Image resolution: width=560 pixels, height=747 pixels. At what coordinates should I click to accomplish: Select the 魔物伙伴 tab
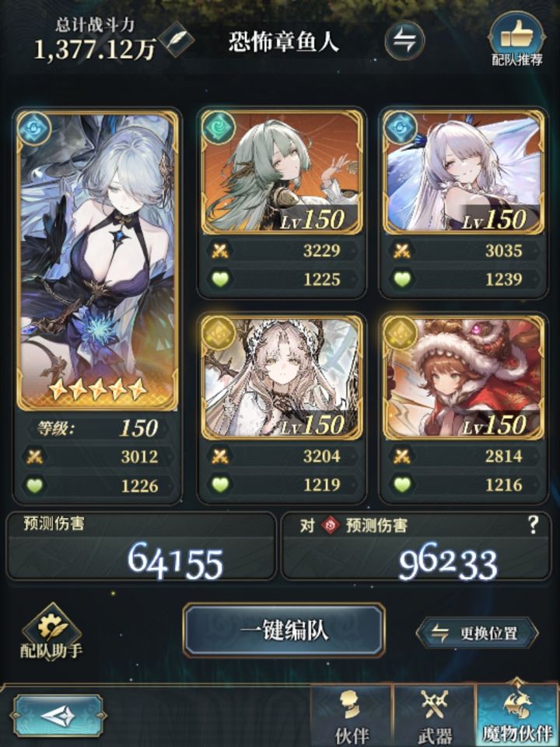point(518,714)
